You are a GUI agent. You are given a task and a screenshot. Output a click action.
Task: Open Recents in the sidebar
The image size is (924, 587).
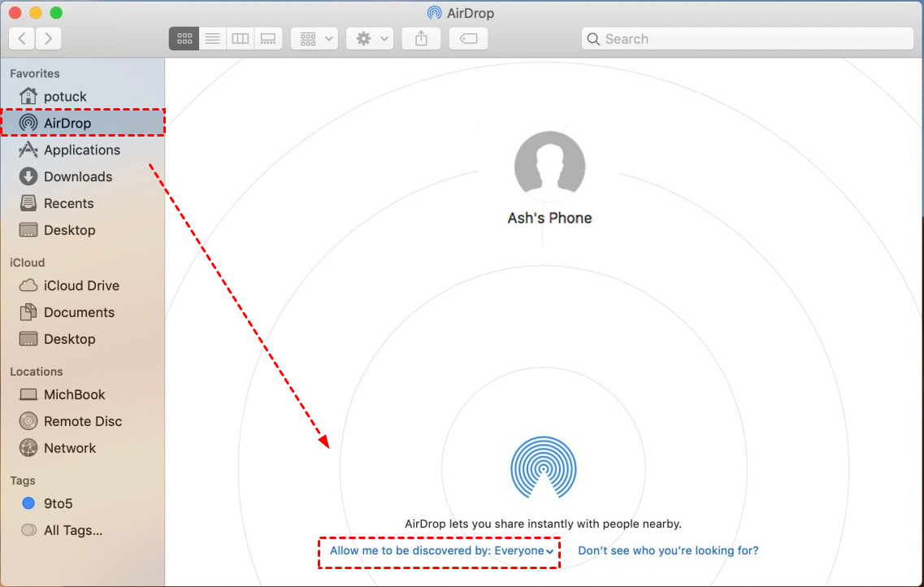[83, 203]
